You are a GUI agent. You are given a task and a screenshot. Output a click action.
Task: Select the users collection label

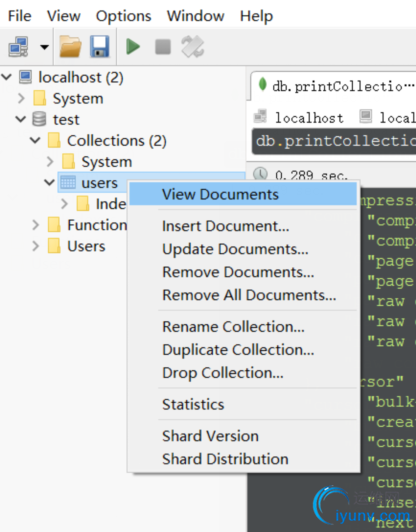(x=99, y=183)
